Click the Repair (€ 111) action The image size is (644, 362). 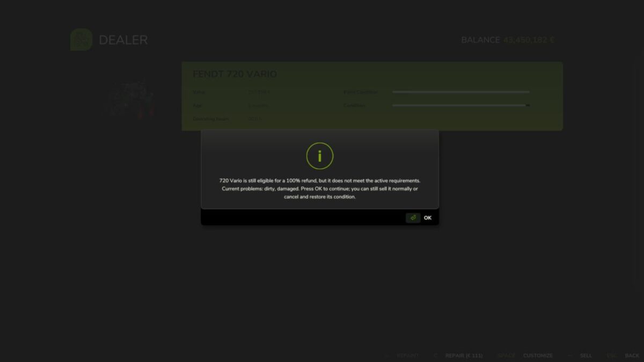[464, 356]
